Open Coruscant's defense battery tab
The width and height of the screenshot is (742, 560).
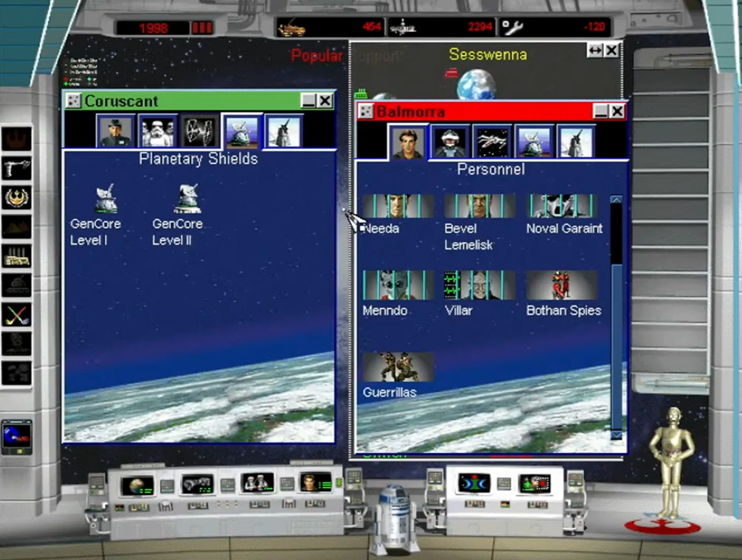pyautogui.click(x=283, y=131)
